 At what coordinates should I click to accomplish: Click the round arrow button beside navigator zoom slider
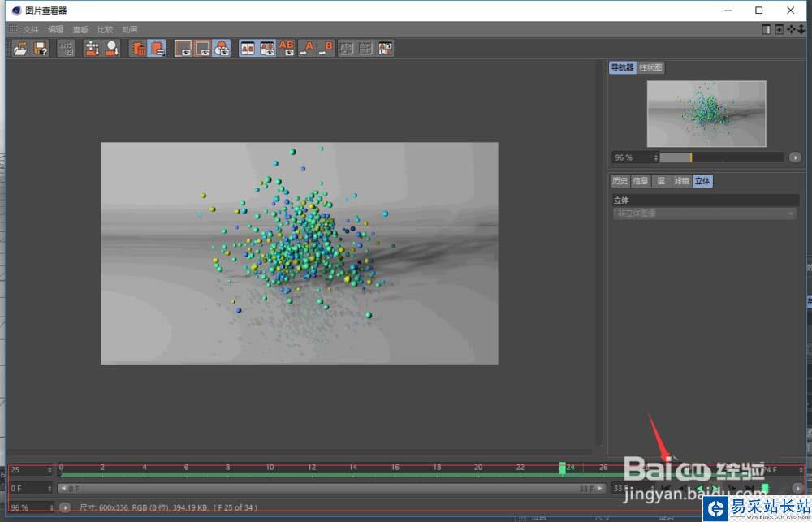[795, 157]
